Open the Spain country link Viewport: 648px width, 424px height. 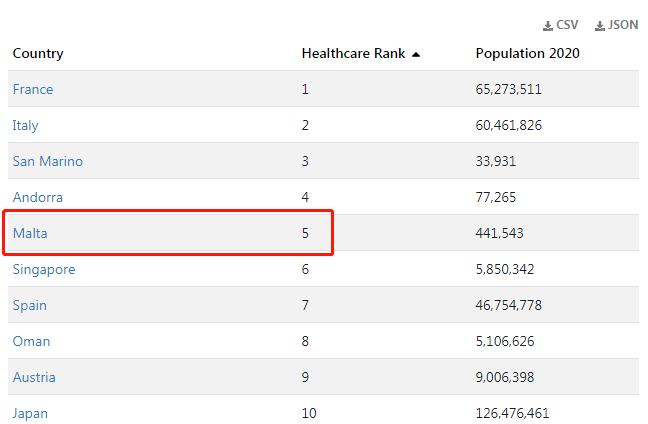(29, 305)
